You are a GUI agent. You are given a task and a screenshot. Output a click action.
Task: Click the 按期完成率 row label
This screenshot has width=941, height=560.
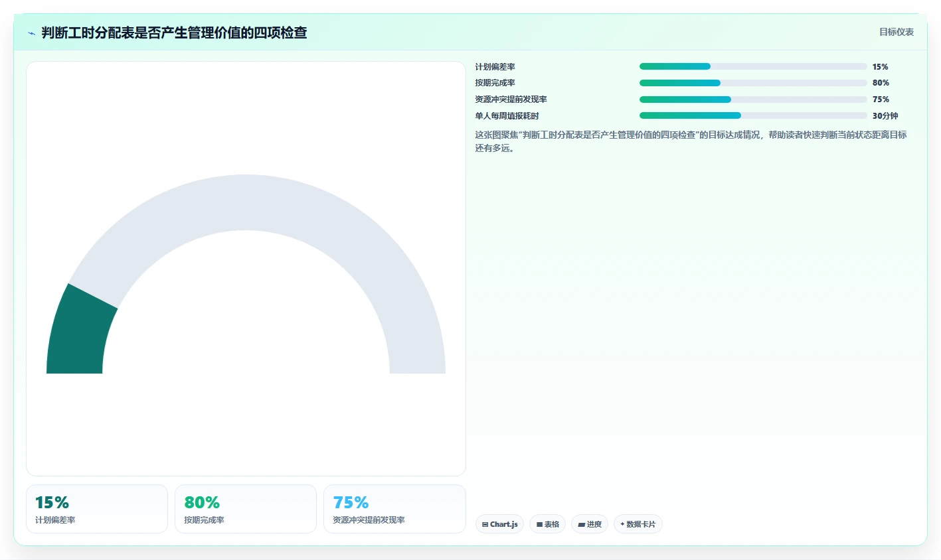click(495, 83)
